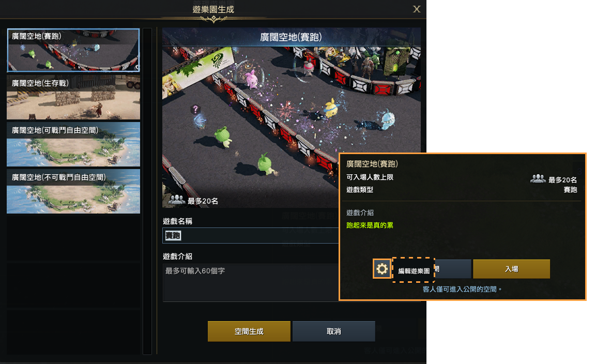Focus the 遊戲名稱 input field
The height and width of the screenshot is (364, 596).
pos(251,235)
